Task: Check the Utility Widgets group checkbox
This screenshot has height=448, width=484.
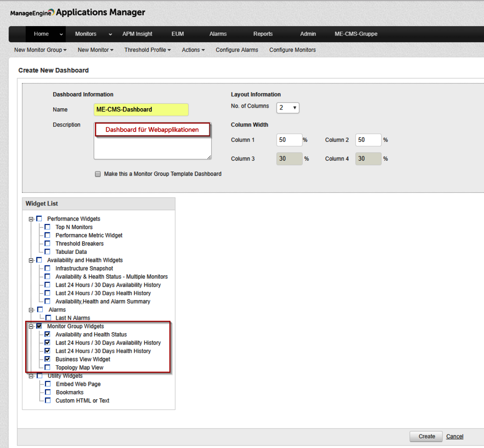Action: click(x=39, y=376)
